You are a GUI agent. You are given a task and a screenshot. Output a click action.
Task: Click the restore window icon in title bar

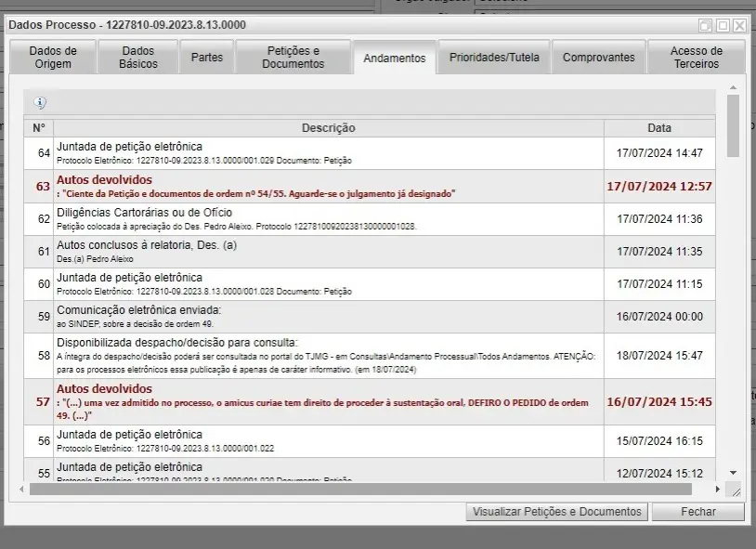click(x=706, y=26)
